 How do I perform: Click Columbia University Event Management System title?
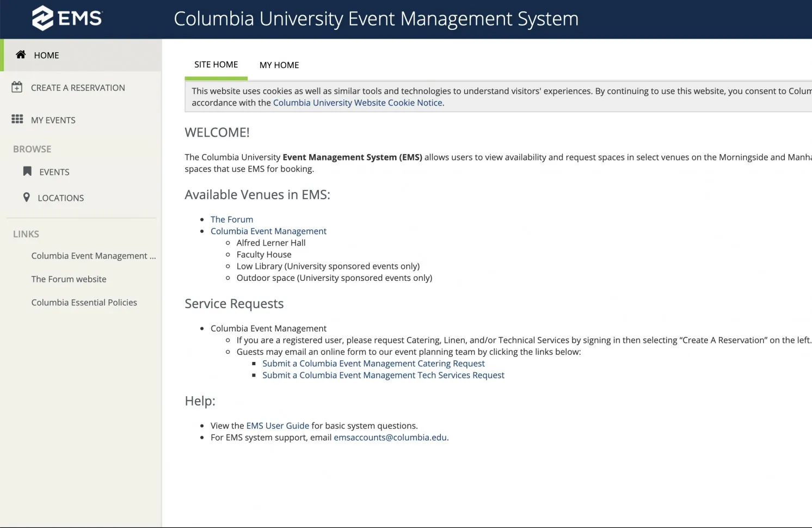point(376,19)
